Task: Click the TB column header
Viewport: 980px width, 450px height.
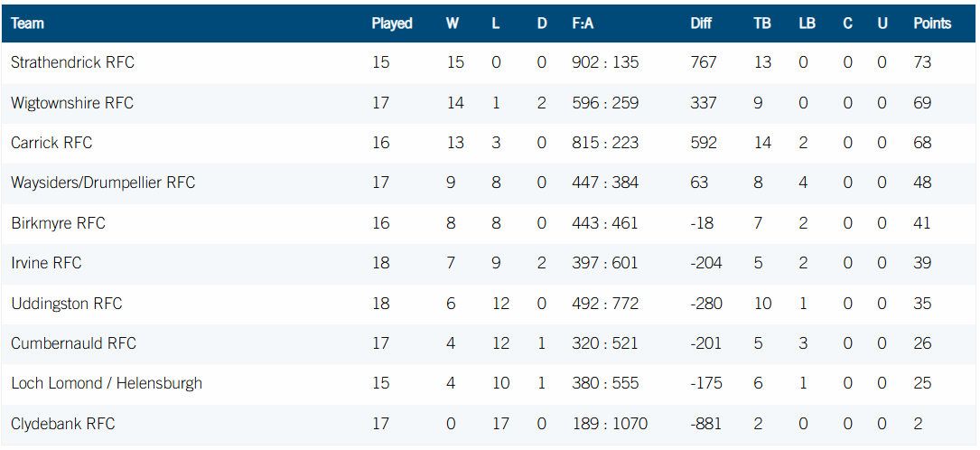Action: pyautogui.click(x=762, y=23)
